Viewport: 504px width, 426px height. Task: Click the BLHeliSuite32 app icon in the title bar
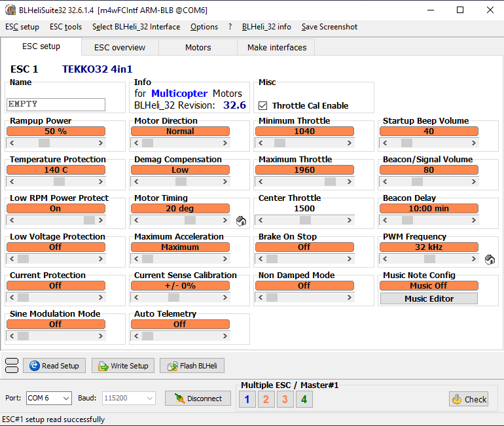tap(10, 10)
